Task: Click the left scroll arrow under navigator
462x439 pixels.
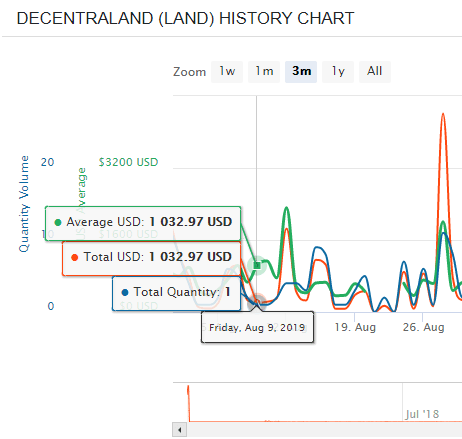Action: coord(180,430)
